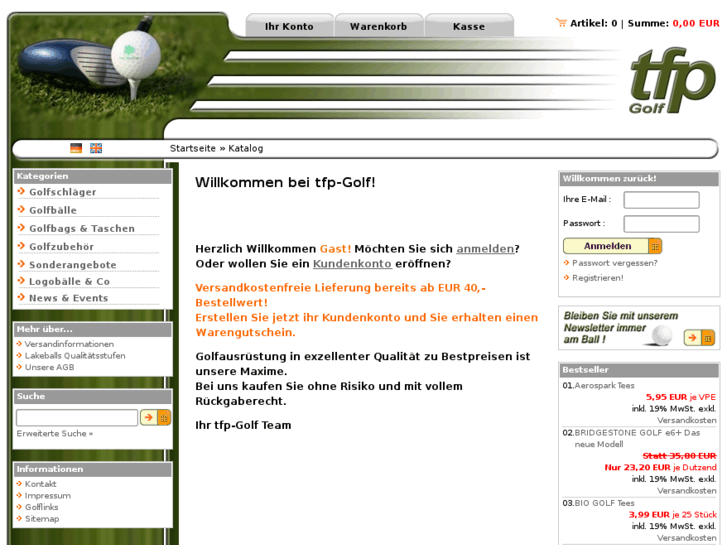727x545 pixels.
Task: Open the Golflinks page
Action: click(42, 507)
